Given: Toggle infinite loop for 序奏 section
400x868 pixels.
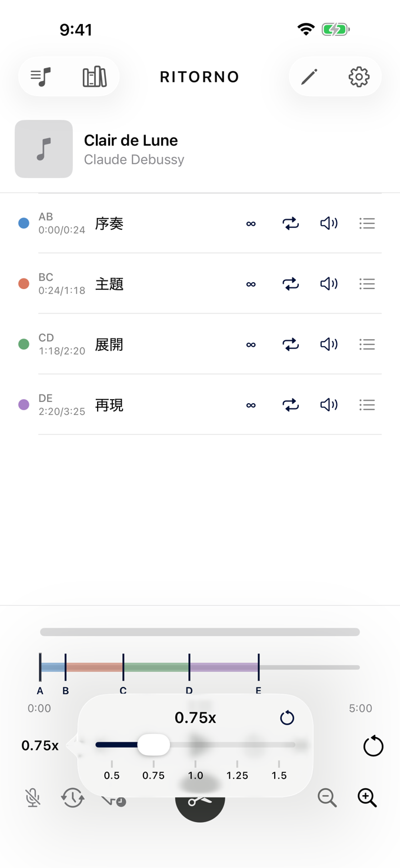Looking at the screenshot, I should click(251, 223).
